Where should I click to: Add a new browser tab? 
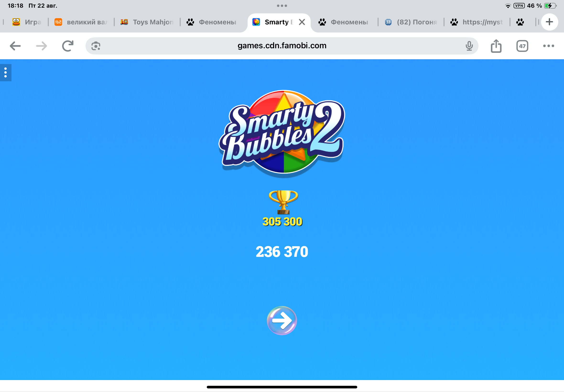[x=549, y=22]
